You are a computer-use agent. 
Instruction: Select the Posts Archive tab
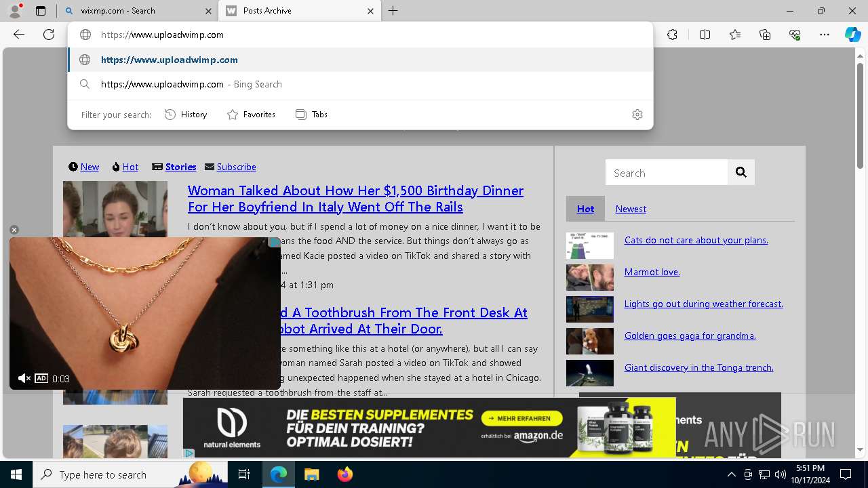click(300, 11)
